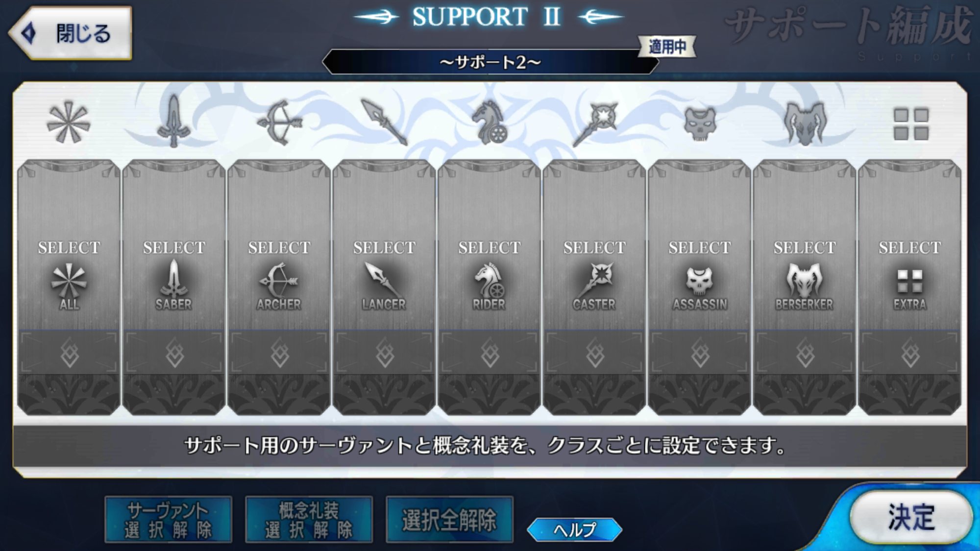Click the 選択全解除 clear all button
The width and height of the screenshot is (980, 551).
click(x=449, y=520)
